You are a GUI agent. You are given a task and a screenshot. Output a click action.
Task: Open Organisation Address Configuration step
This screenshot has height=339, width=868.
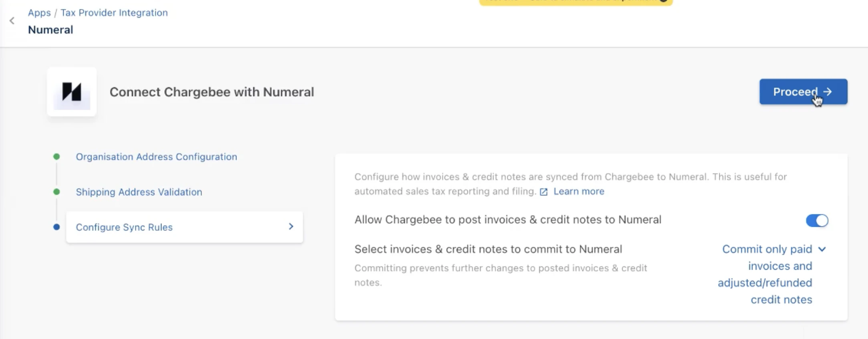pyautogui.click(x=156, y=157)
